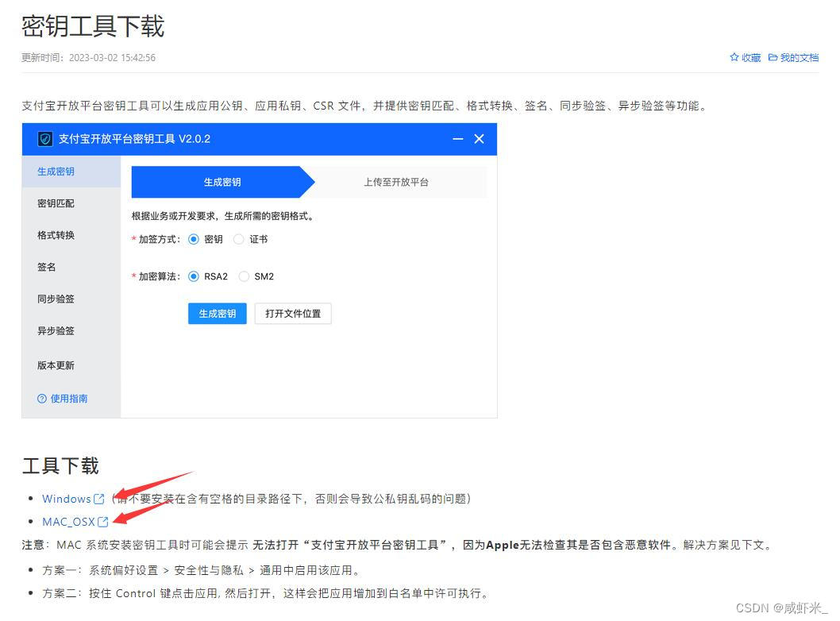Select the 证书 radio option
Image resolution: width=840 pixels, height=621 pixels.
[238, 239]
